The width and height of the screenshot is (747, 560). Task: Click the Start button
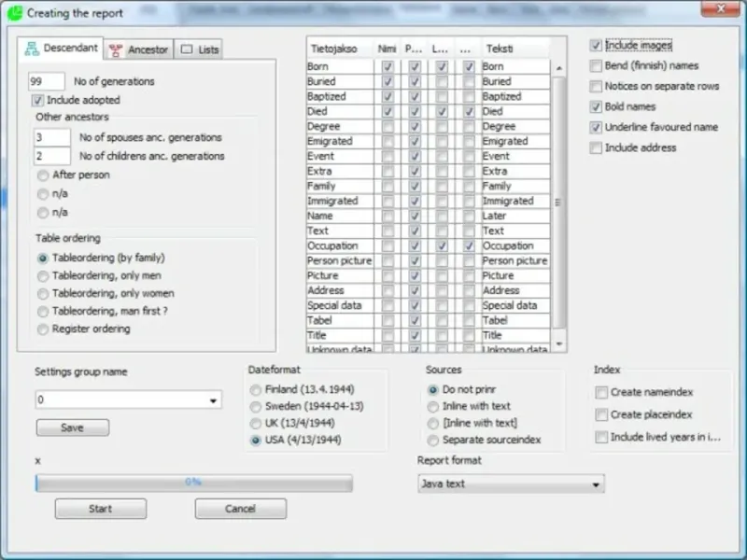coord(101,509)
